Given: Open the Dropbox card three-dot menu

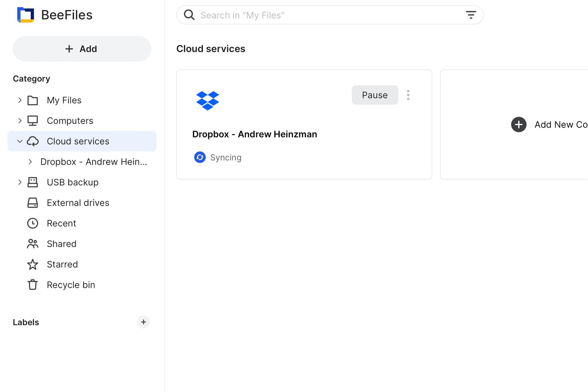Looking at the screenshot, I should [x=408, y=95].
